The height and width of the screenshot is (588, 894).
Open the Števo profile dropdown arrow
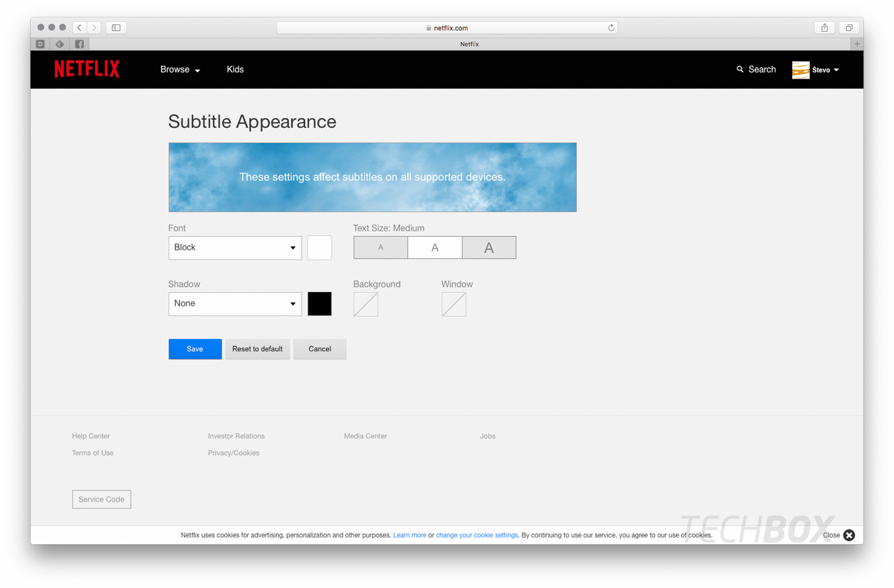pos(836,70)
